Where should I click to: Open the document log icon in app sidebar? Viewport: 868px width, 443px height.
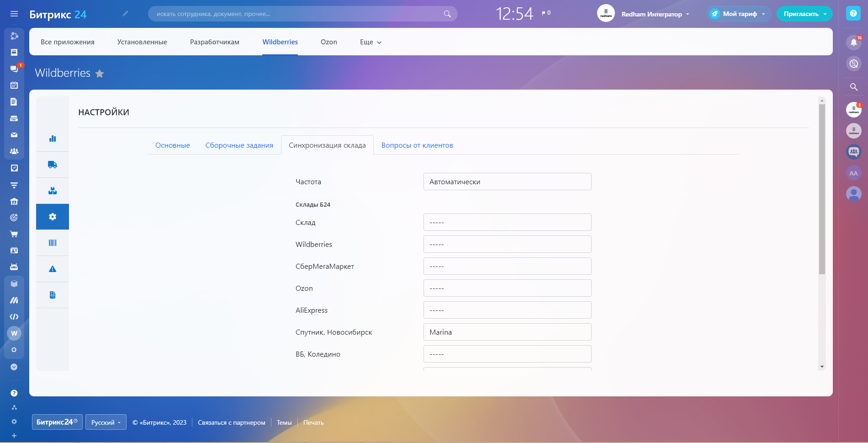click(52, 295)
